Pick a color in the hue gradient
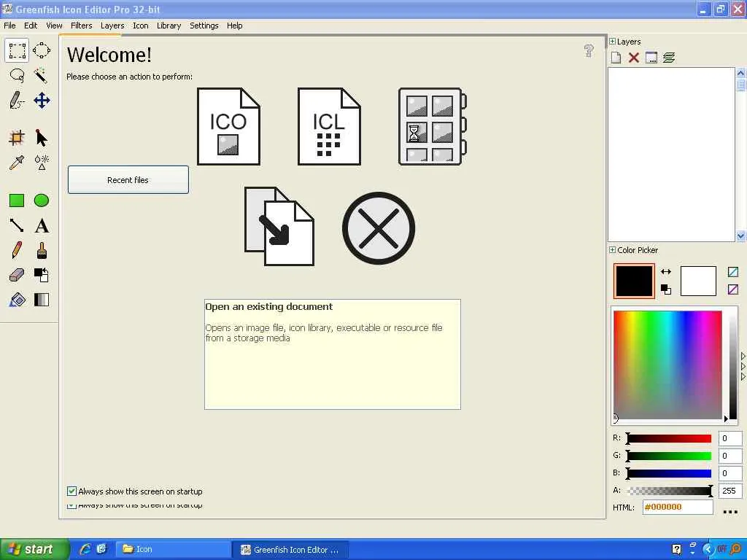This screenshot has width=747, height=560. pos(667,365)
